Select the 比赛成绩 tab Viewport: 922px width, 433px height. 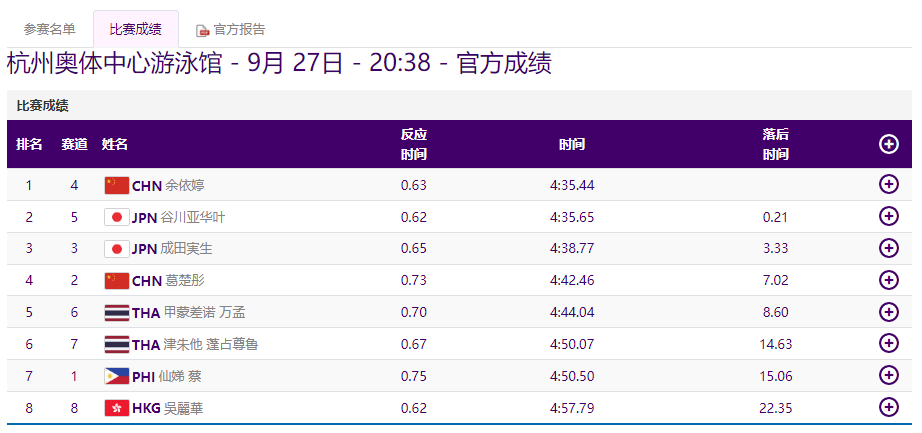pos(135,29)
